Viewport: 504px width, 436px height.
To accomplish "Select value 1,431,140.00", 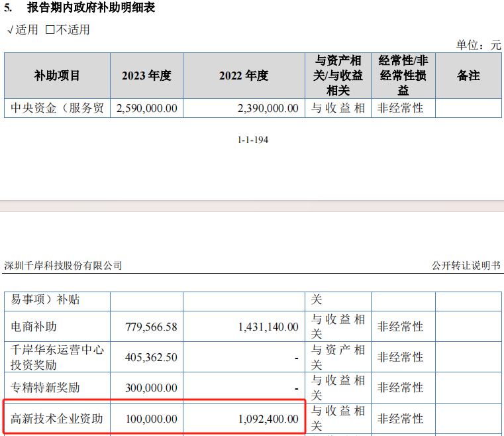I will click(268, 327).
